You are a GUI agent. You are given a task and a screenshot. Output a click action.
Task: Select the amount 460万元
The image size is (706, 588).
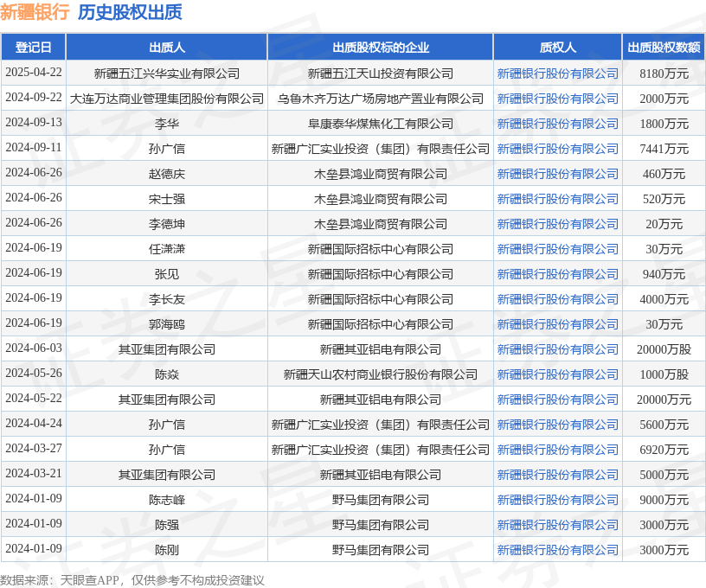click(664, 174)
